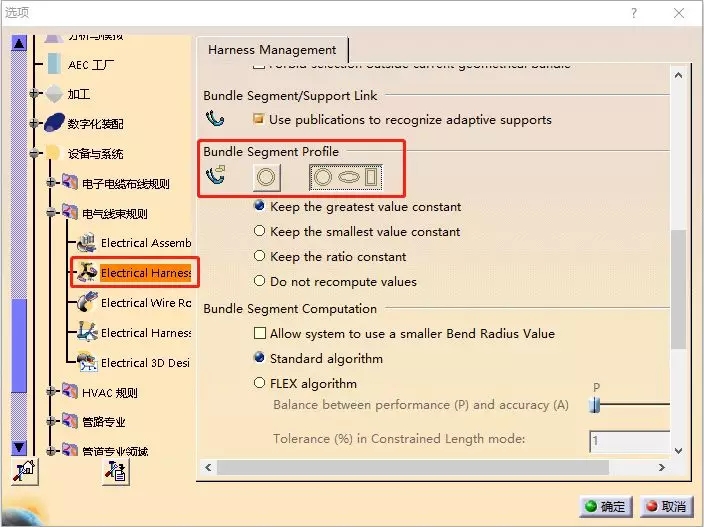
Task: Open the Harness Management tab
Action: pos(272,50)
